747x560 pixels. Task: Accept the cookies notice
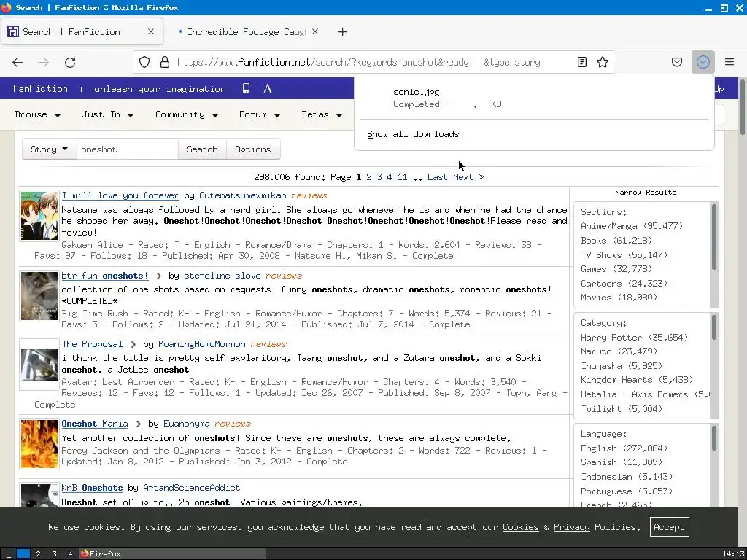point(669,527)
